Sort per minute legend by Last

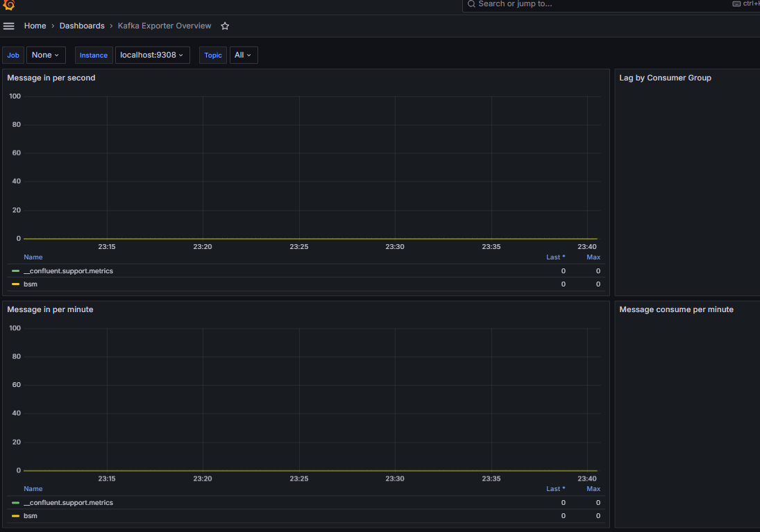tap(555, 489)
